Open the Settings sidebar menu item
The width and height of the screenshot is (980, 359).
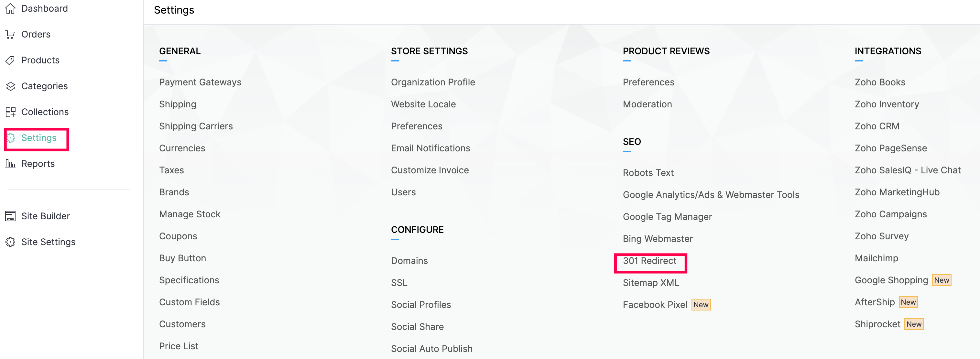(x=38, y=138)
